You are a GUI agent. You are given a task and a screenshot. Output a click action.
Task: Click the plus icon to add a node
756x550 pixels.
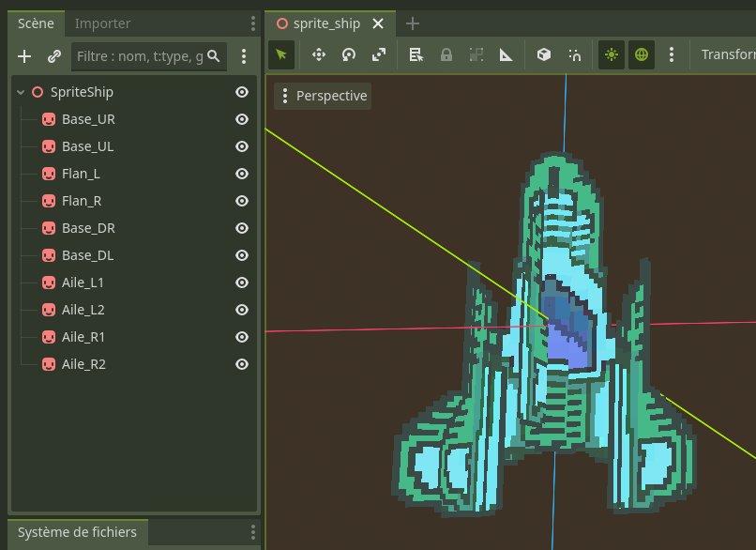click(24, 56)
